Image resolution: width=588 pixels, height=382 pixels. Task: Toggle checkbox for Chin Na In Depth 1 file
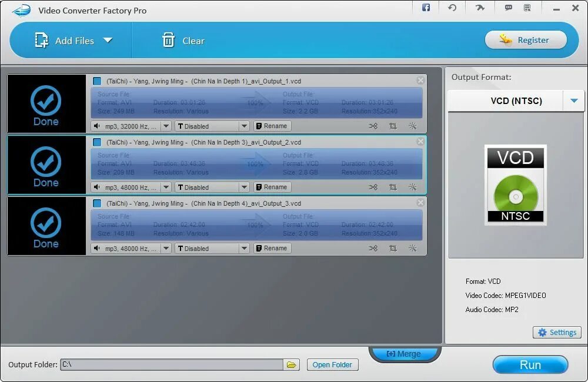tap(97, 81)
